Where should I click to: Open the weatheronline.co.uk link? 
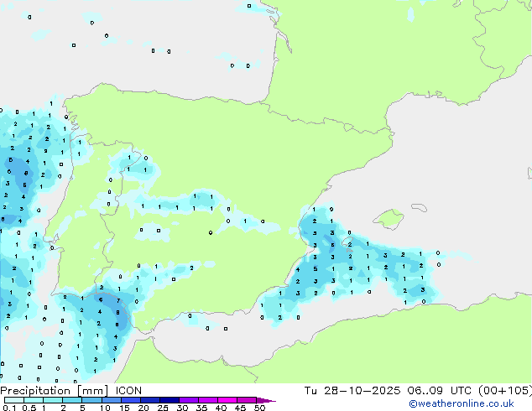tap(461, 403)
